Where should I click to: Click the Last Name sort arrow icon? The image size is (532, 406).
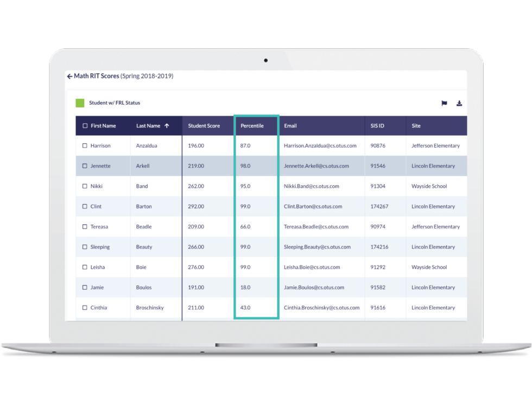pos(167,126)
